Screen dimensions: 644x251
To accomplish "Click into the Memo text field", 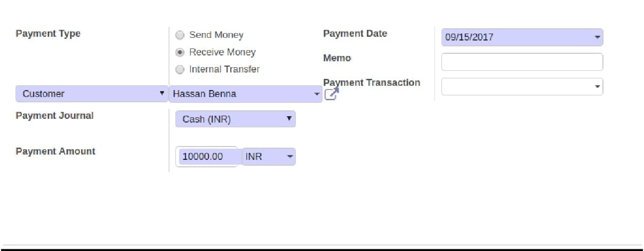I will point(522,62).
